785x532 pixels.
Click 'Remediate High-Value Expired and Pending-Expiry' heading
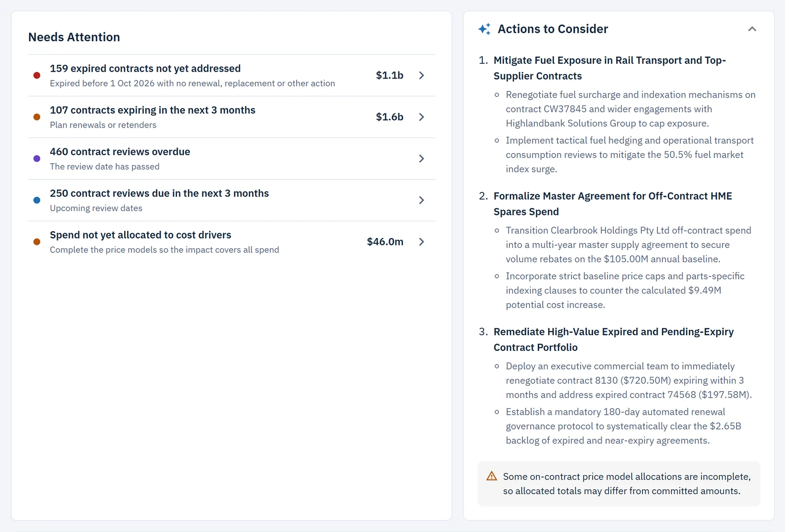[x=614, y=340]
